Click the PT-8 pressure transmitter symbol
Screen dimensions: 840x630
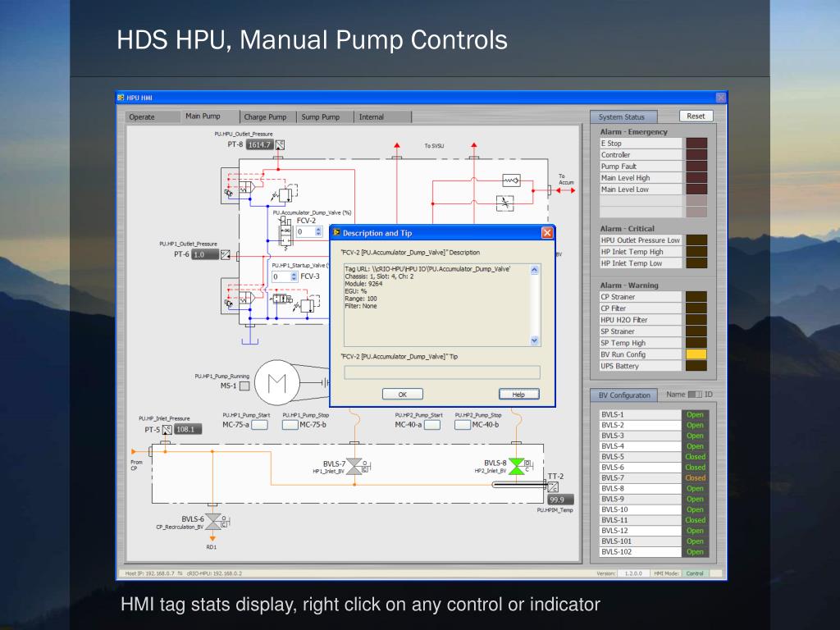click(280, 144)
